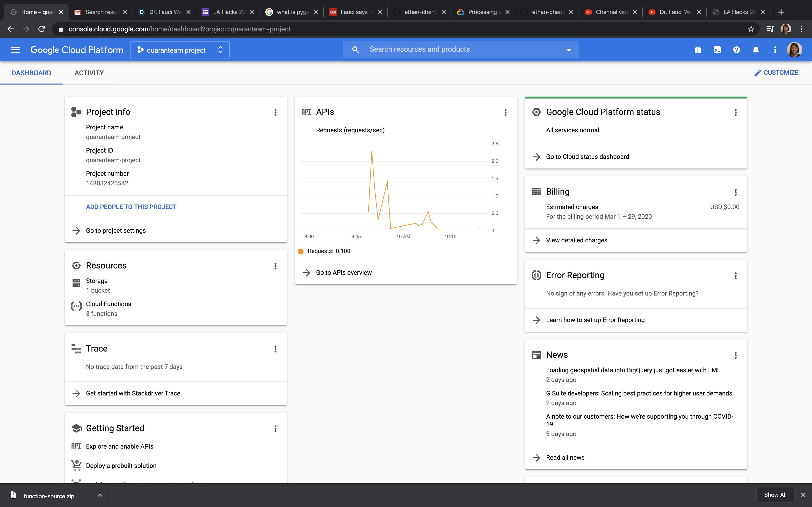Image resolution: width=812 pixels, height=507 pixels.
Task: Activate Cloud Shell terminal icon
Action: pos(717,50)
